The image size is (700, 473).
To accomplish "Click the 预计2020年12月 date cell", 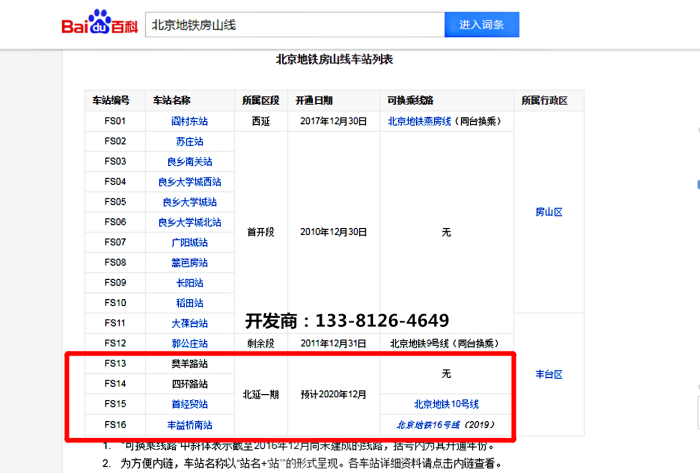I will click(333, 394).
